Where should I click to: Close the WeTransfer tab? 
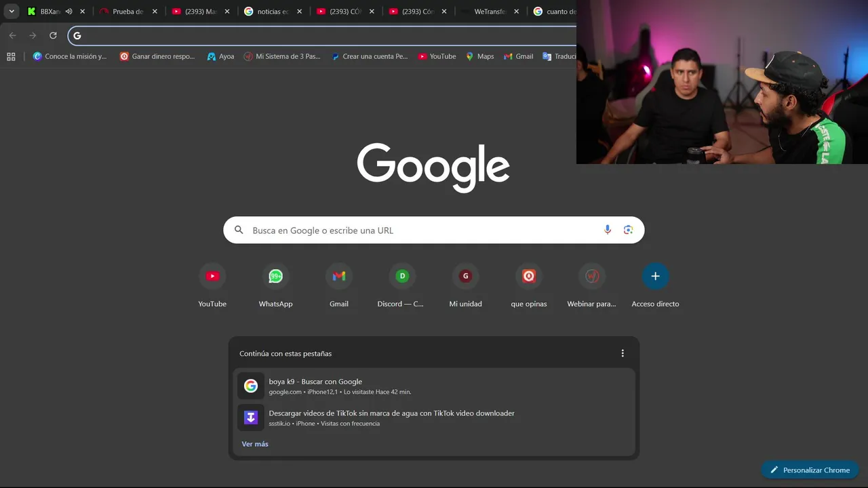[516, 12]
